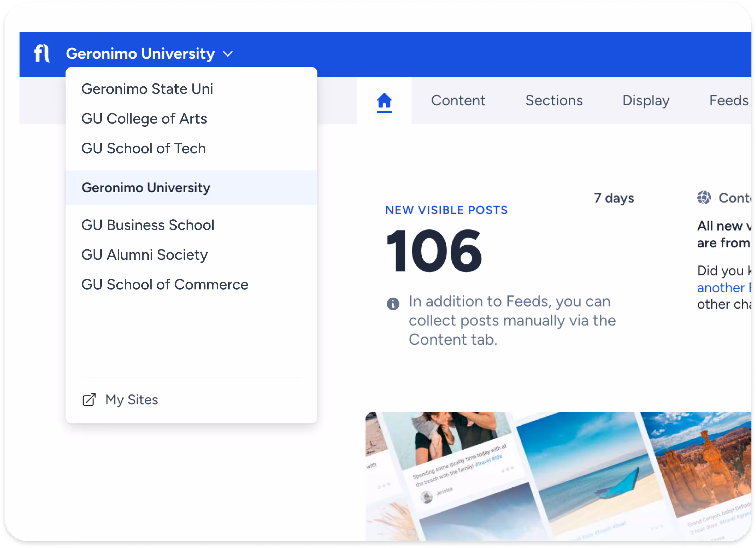
Task: Select Geronimo State Uni site
Action: (x=147, y=89)
